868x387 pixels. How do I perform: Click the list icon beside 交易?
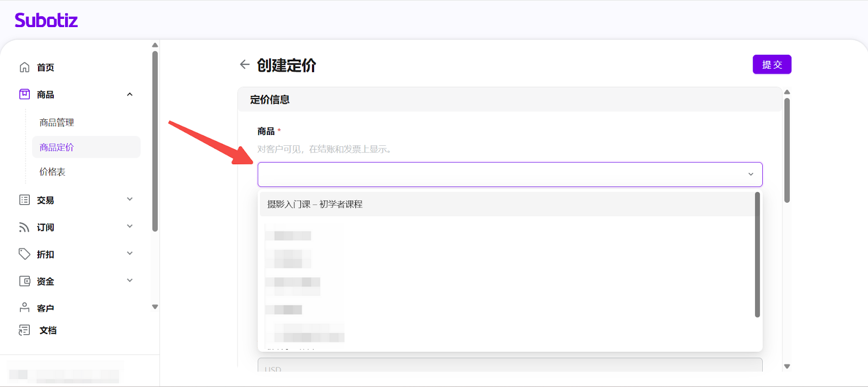24,200
